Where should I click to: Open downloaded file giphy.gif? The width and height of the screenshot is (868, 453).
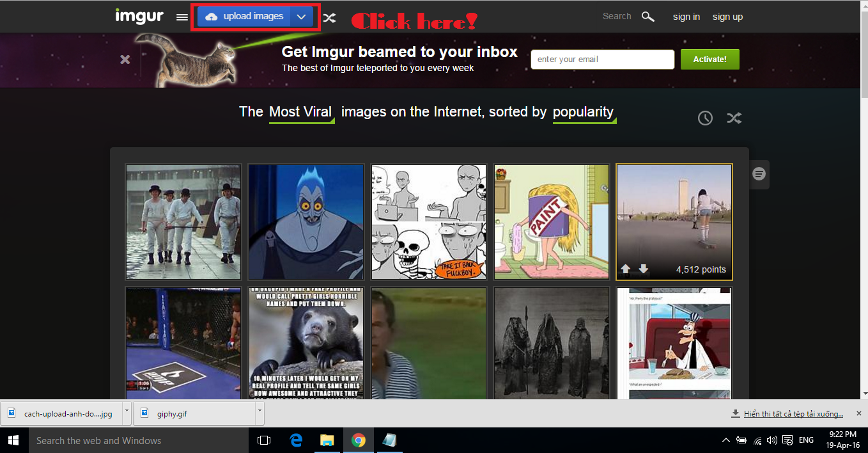194,414
